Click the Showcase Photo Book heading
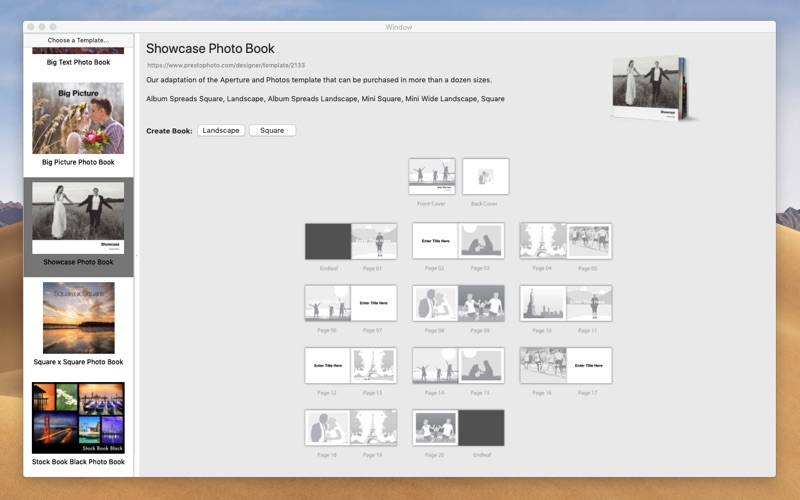Image resolution: width=800 pixels, height=500 pixels. [x=210, y=48]
